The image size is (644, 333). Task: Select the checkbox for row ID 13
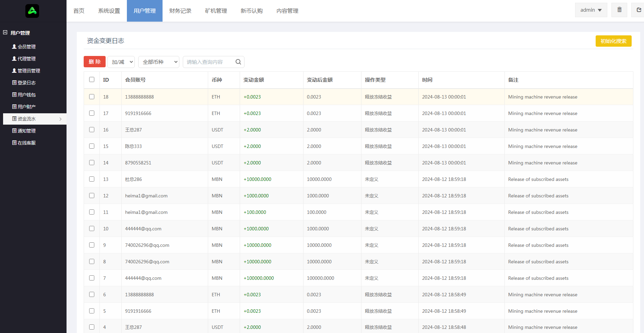pyautogui.click(x=92, y=179)
